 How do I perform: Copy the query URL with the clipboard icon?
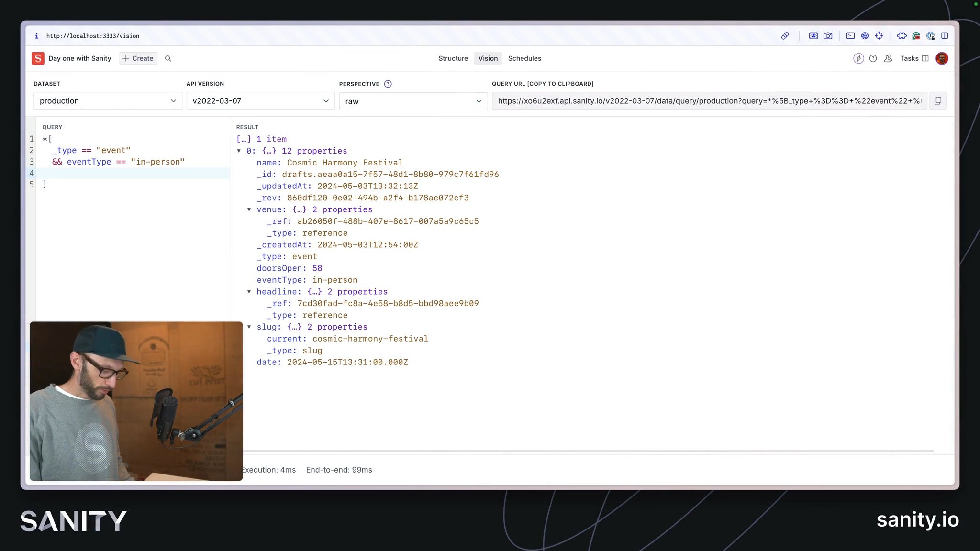click(938, 101)
